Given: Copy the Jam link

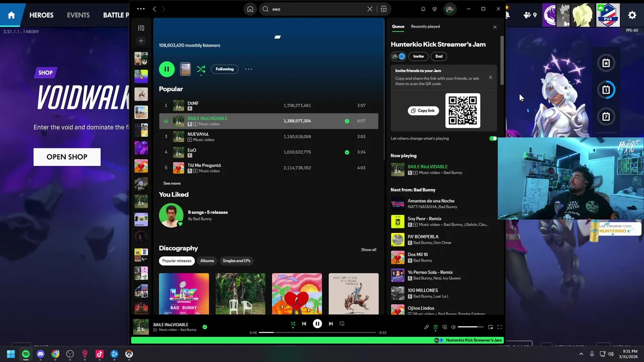Looking at the screenshot, I should coord(423,111).
